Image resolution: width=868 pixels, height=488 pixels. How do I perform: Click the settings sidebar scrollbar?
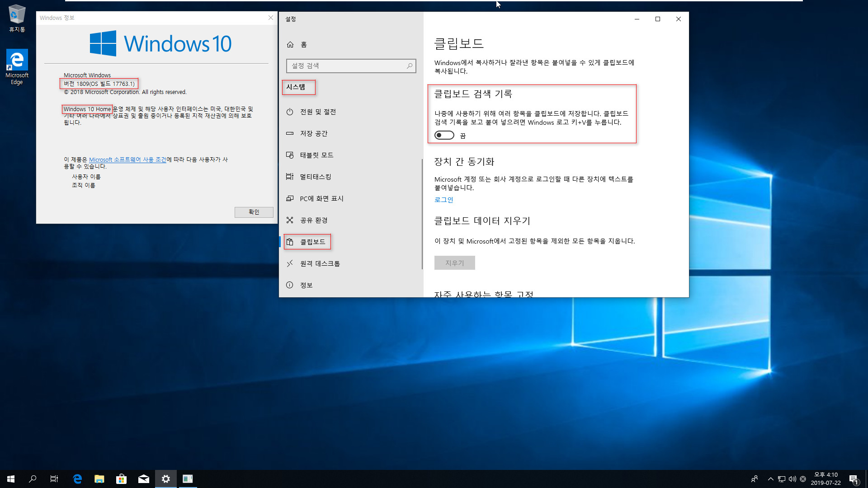point(422,214)
